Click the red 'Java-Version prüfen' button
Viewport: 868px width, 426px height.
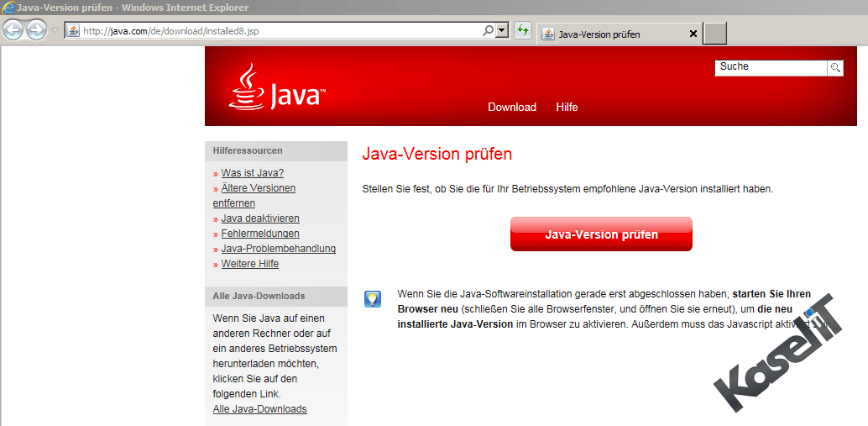pyautogui.click(x=601, y=234)
